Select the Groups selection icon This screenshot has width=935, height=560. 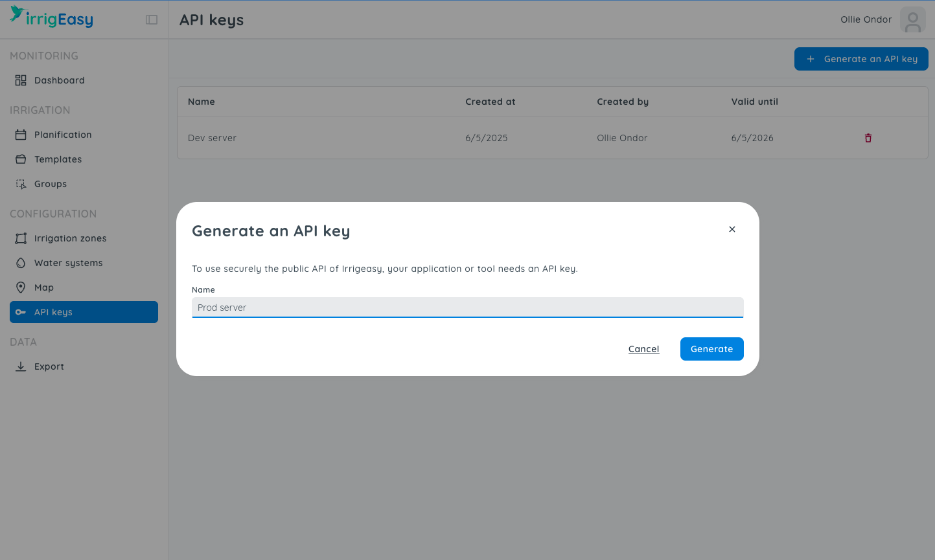tap(21, 183)
